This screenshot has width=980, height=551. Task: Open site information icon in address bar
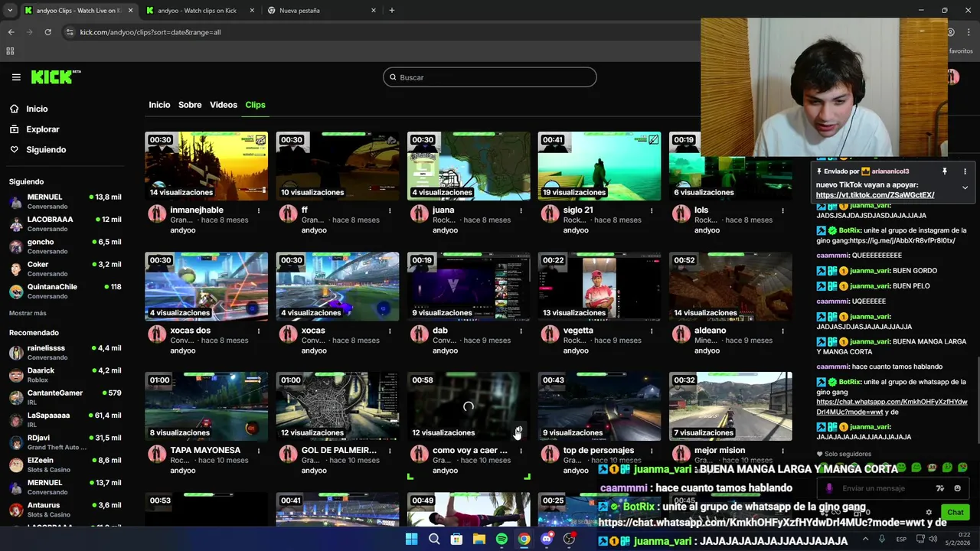point(70,32)
